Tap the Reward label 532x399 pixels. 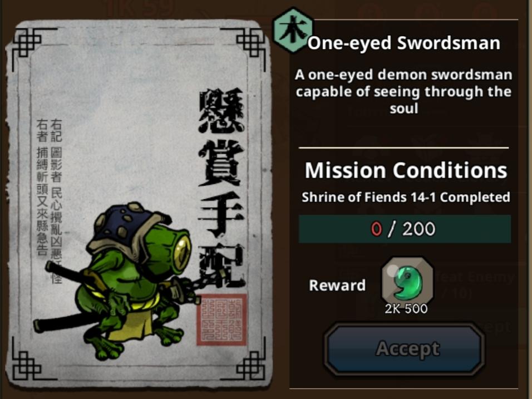pyautogui.click(x=337, y=285)
